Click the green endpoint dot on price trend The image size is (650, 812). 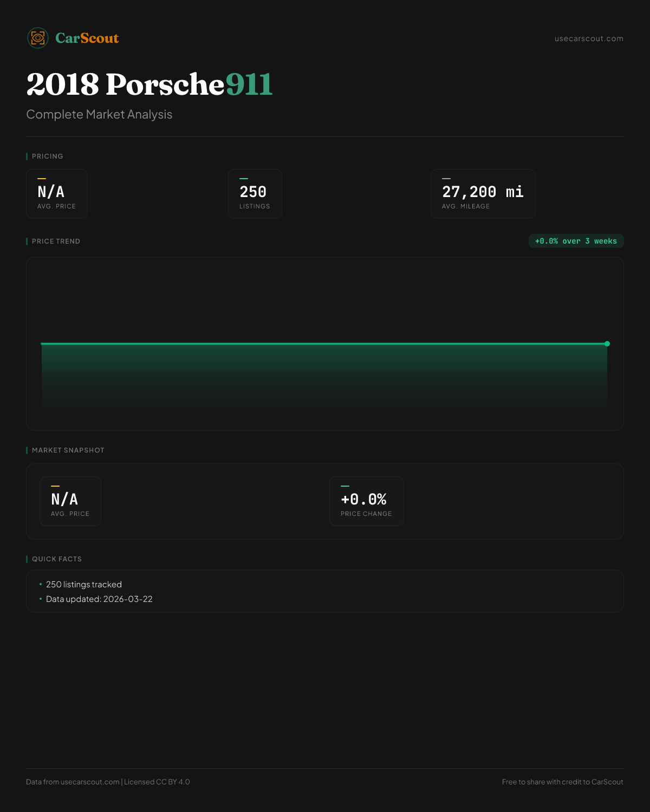point(607,344)
